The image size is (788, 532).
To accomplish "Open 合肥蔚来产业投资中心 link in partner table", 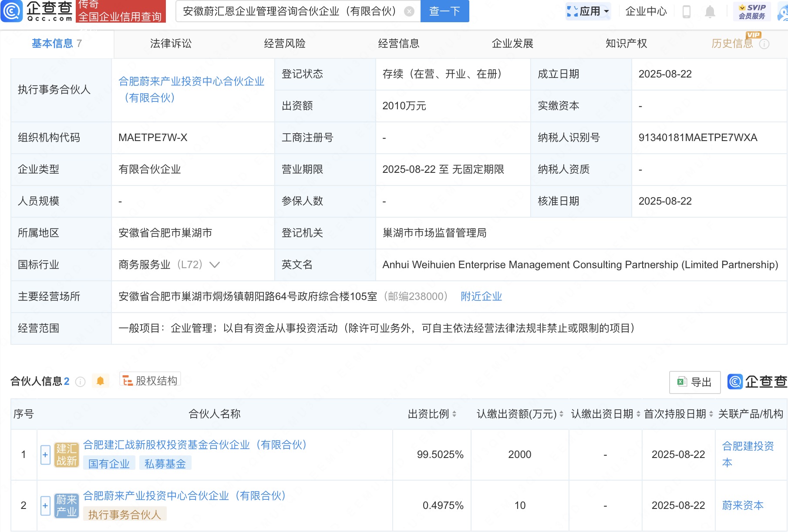I will [185, 496].
